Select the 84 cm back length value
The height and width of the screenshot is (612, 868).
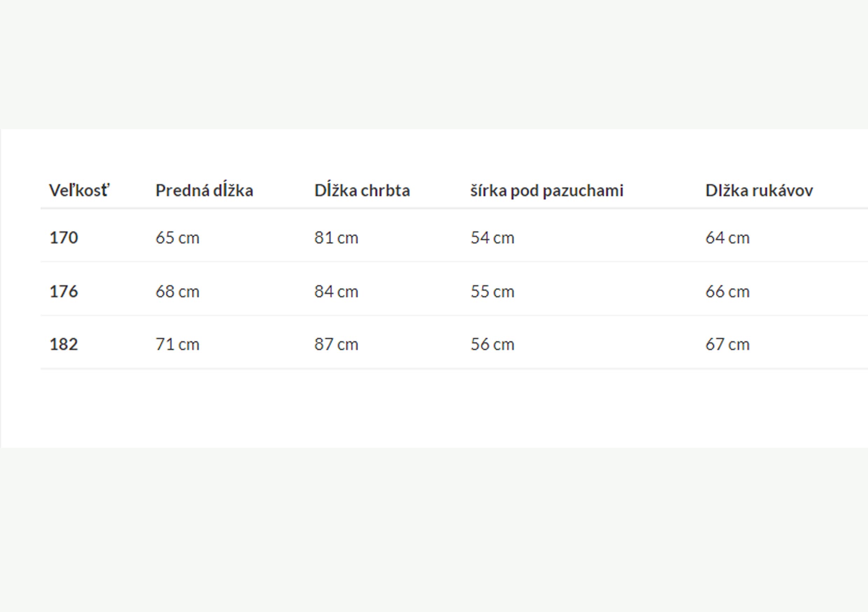coord(336,292)
